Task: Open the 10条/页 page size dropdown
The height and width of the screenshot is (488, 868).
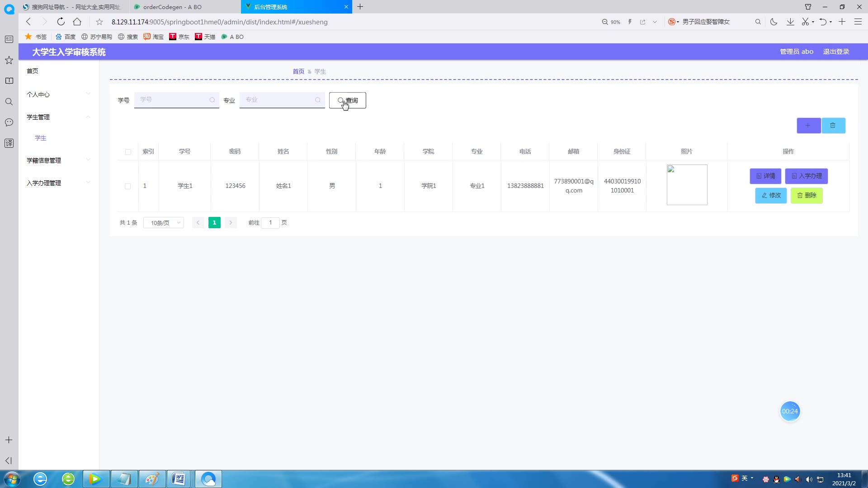Action: 164,223
